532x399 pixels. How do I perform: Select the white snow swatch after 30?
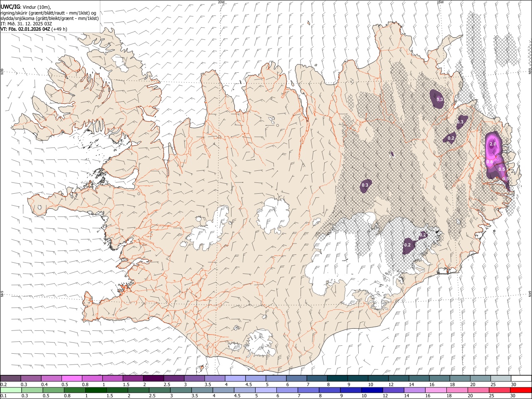tap(521, 378)
